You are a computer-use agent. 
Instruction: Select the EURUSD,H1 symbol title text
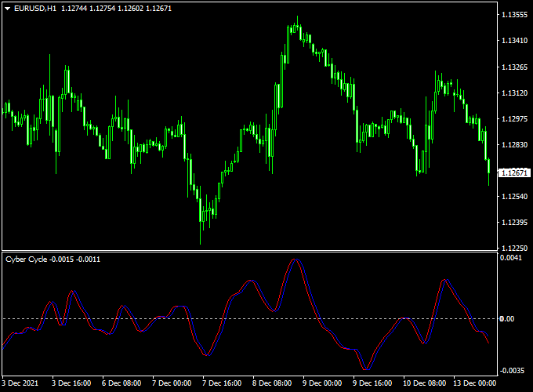pyautogui.click(x=35, y=9)
